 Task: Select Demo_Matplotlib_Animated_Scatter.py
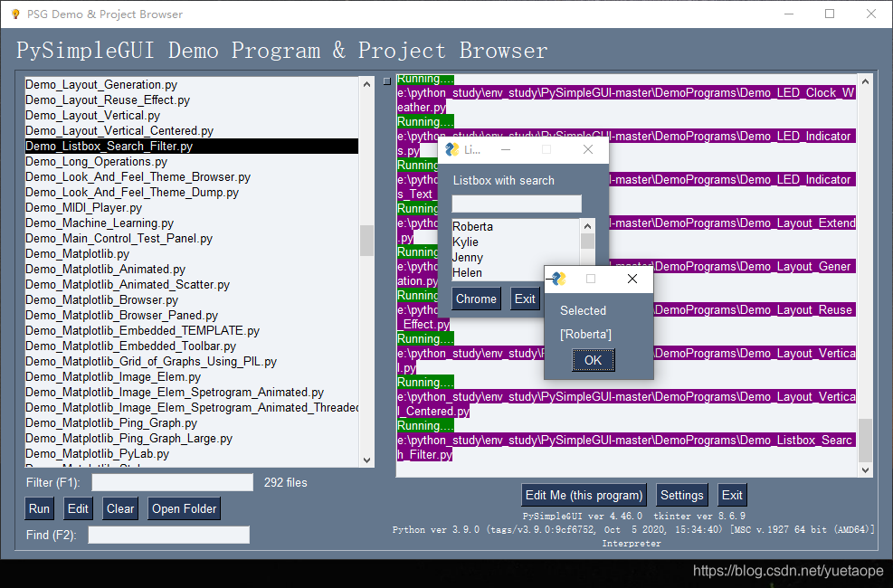pyautogui.click(x=192, y=285)
